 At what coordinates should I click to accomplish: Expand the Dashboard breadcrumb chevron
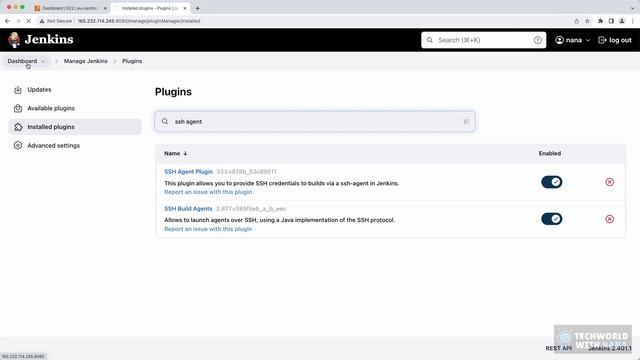pos(43,61)
